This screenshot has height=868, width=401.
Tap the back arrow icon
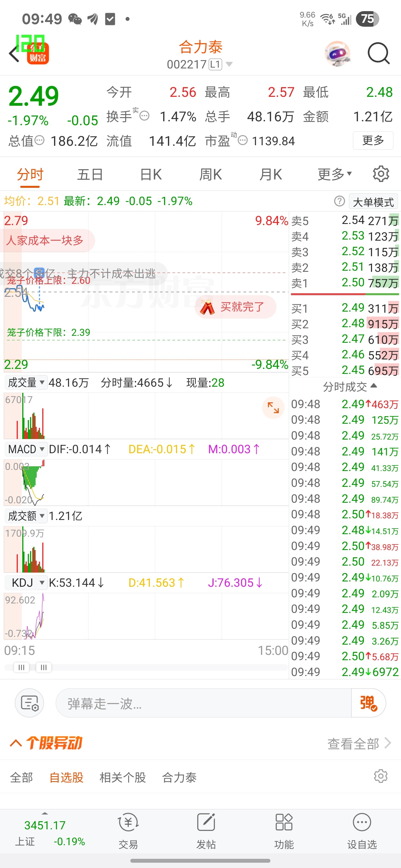click(x=14, y=54)
